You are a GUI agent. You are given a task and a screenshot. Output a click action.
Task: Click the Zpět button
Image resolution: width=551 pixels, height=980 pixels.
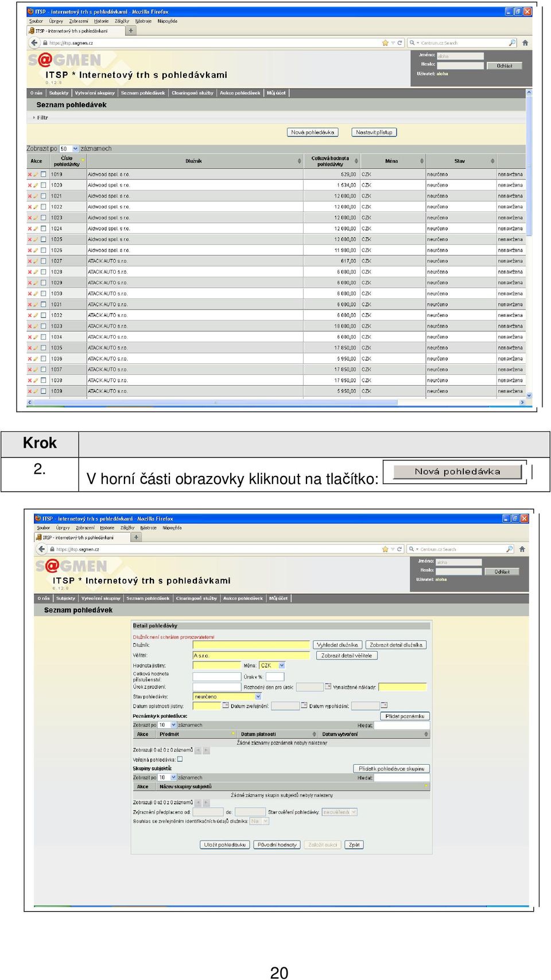[x=354, y=845]
